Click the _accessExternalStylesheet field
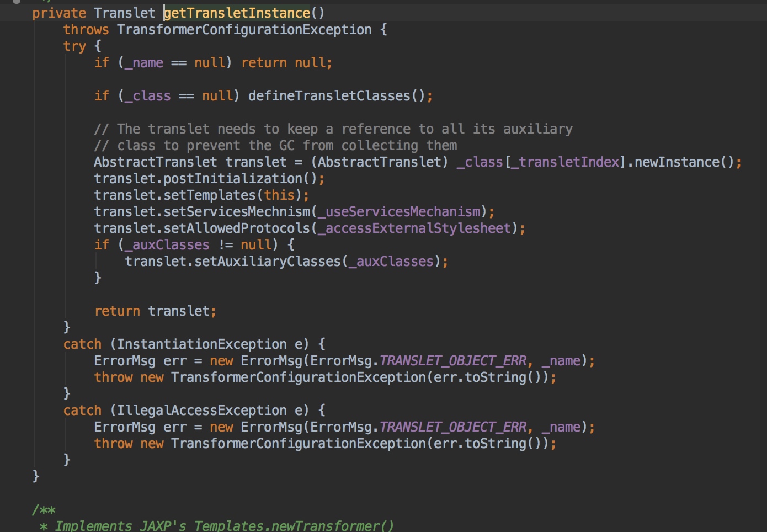 coord(418,228)
